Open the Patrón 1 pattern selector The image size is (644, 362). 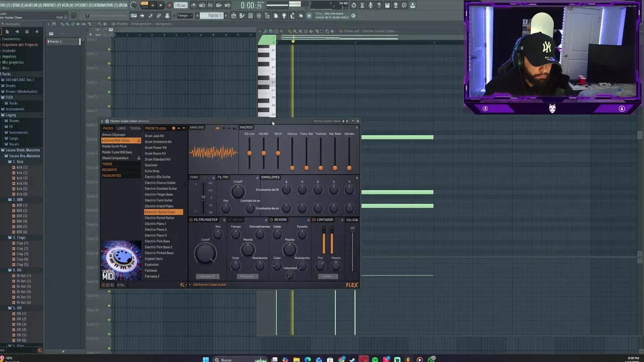pos(212,16)
